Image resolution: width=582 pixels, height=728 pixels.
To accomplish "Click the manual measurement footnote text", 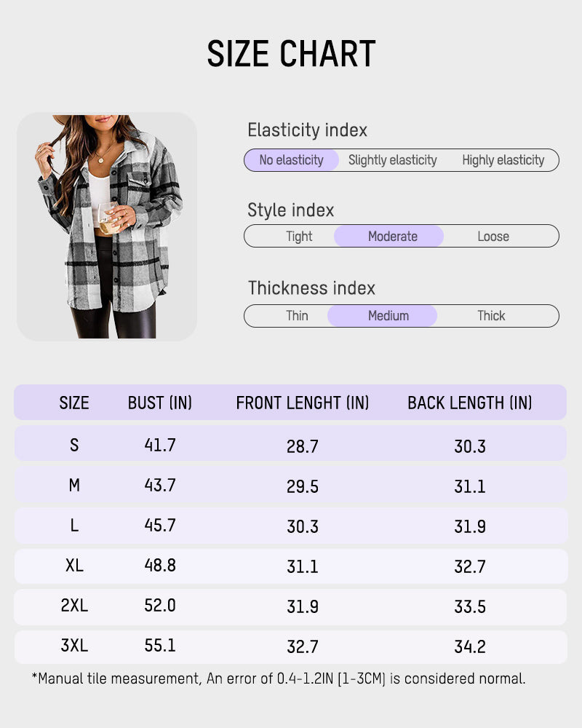I will click(279, 679).
